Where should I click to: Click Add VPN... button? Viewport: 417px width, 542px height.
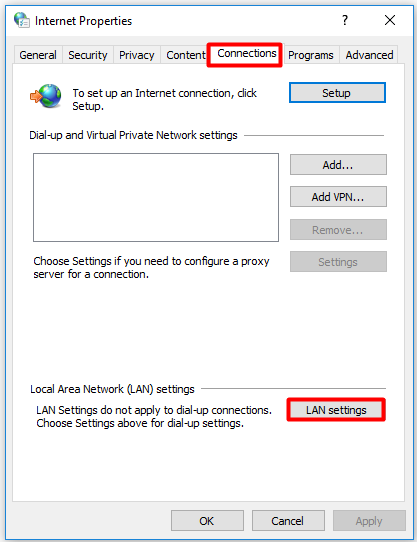(x=338, y=197)
